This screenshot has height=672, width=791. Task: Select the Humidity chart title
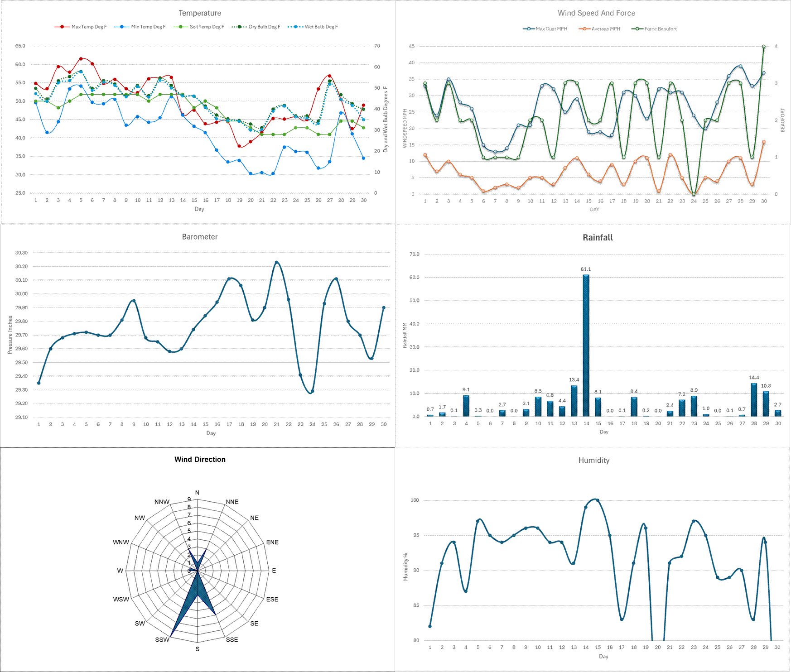pos(594,460)
